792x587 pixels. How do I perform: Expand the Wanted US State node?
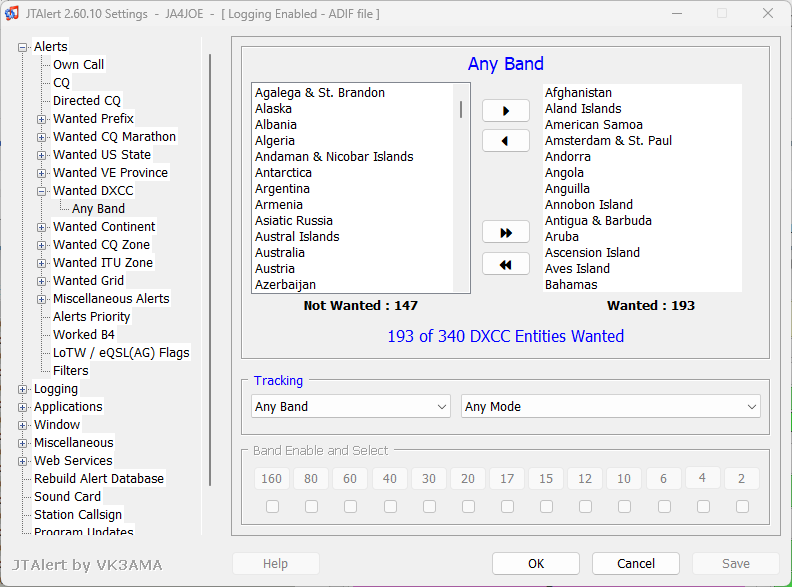tap(42, 155)
